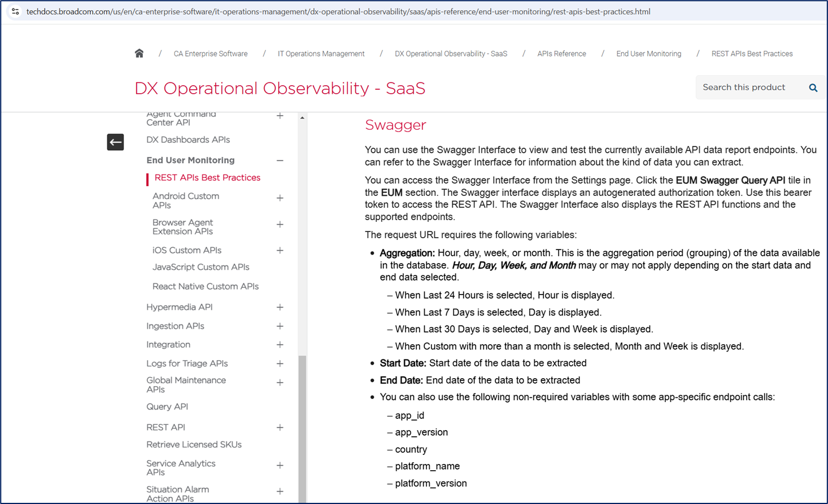Viewport: 828px width, 504px height.
Task: Expand Logs for Triage APIs section
Action: coord(280,364)
